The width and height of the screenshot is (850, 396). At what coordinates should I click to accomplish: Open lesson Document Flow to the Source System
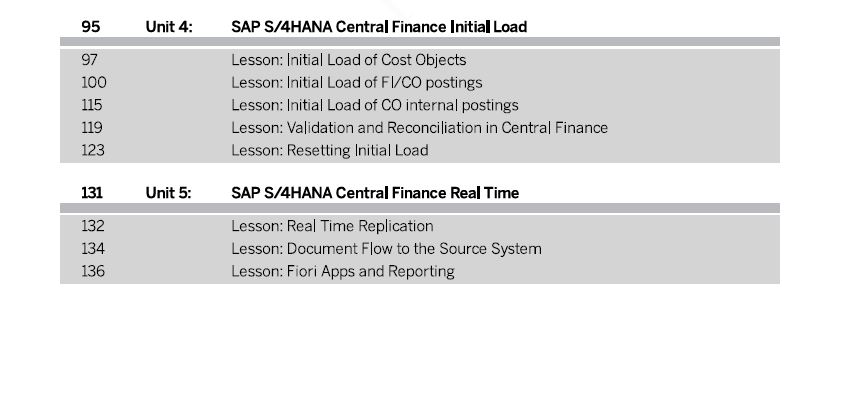[x=387, y=249]
